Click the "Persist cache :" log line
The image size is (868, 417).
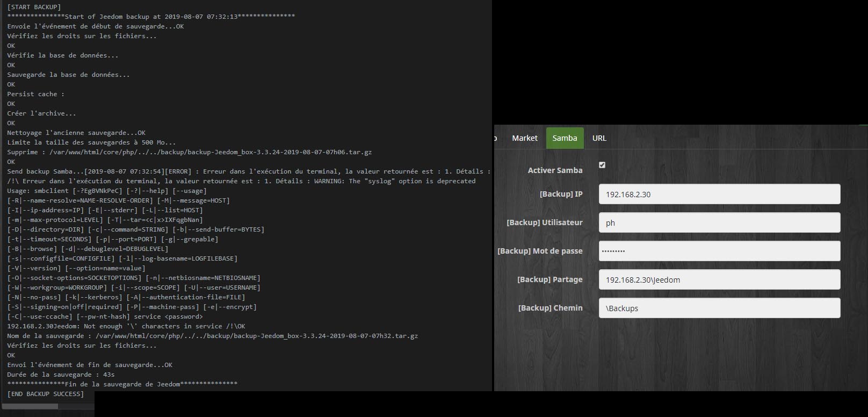(x=35, y=94)
